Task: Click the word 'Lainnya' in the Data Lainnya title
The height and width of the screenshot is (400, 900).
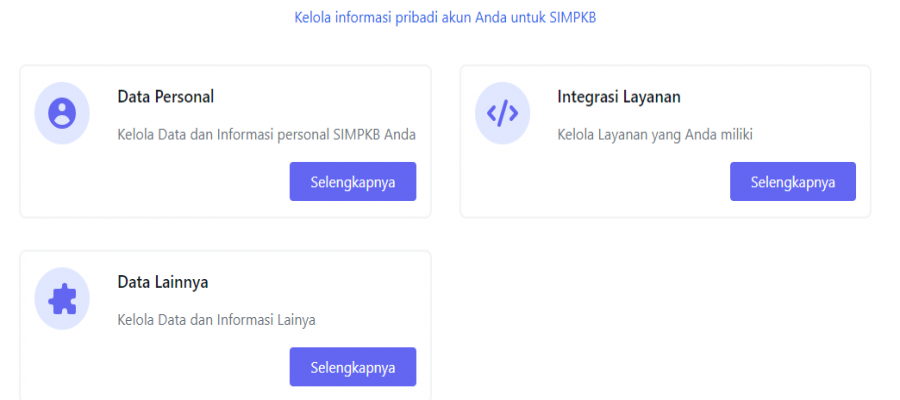Action: (x=181, y=282)
